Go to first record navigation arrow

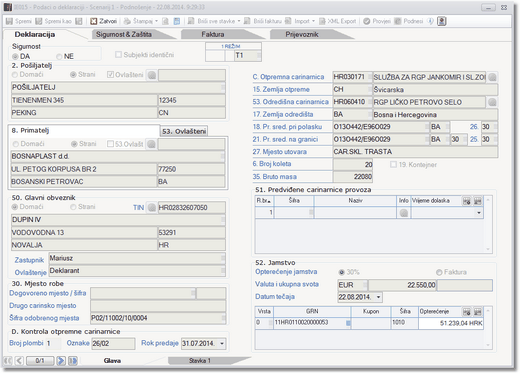tap(8, 361)
